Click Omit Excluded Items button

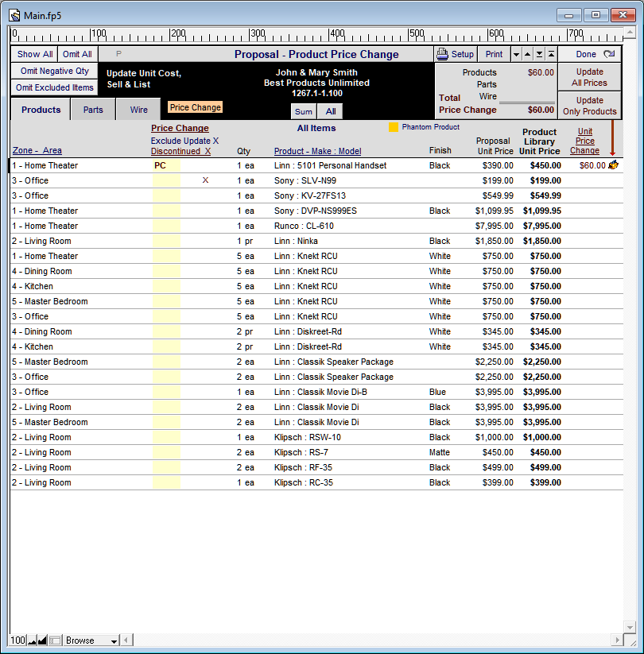55,87
